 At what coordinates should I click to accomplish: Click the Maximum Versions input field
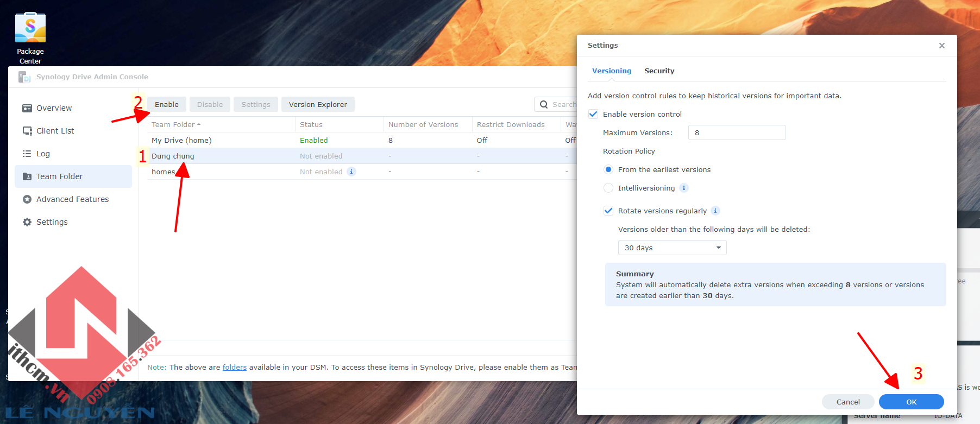737,132
